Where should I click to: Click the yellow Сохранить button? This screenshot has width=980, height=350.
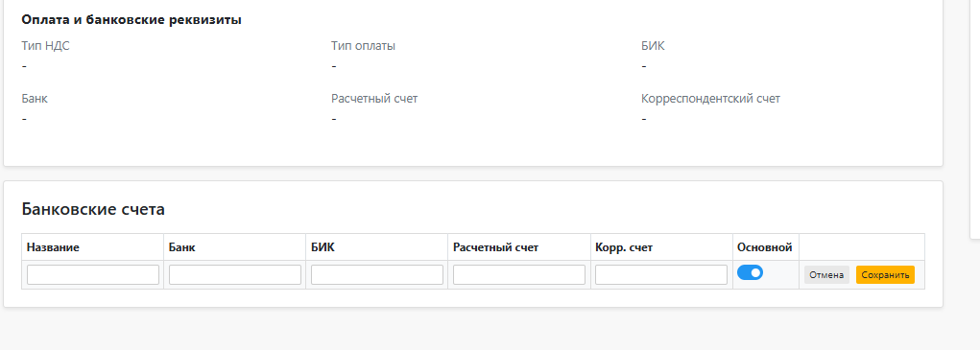click(885, 275)
